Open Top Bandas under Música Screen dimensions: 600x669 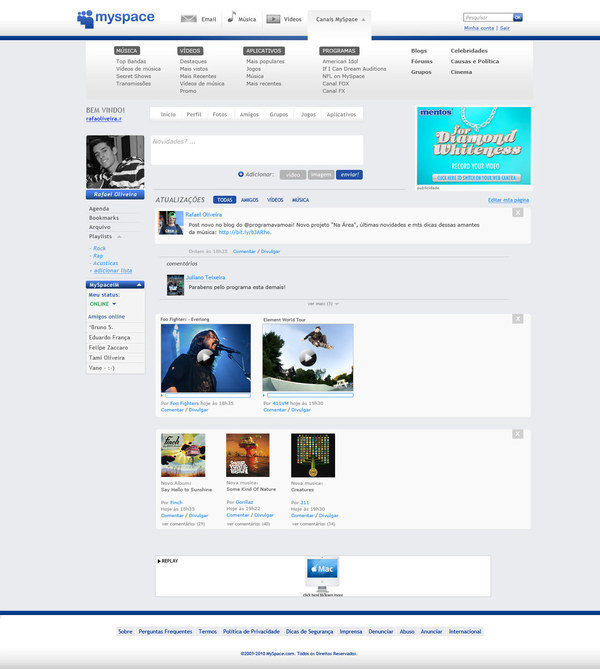click(x=131, y=61)
